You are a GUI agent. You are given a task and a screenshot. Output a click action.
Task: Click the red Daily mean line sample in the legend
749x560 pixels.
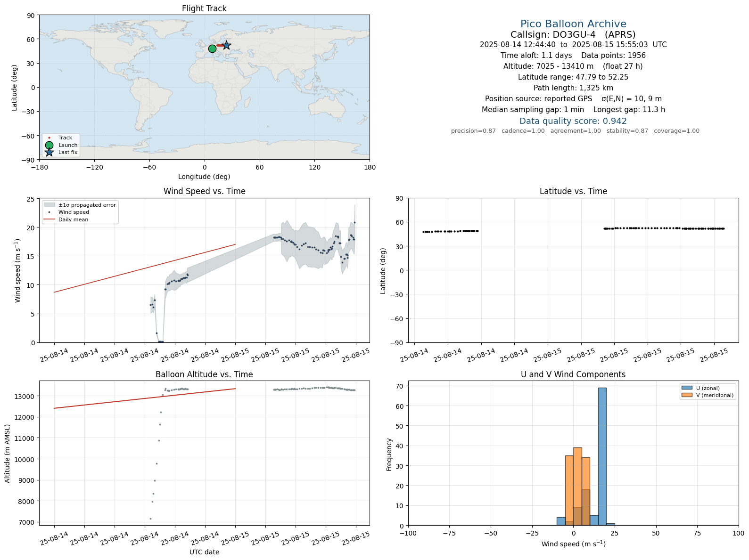click(x=49, y=219)
